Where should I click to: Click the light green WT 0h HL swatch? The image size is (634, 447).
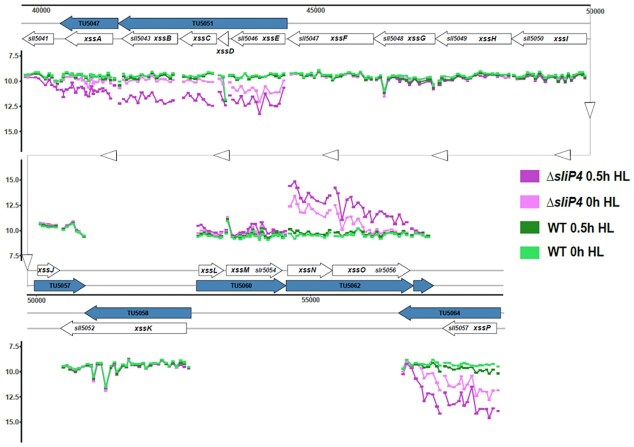pos(529,253)
